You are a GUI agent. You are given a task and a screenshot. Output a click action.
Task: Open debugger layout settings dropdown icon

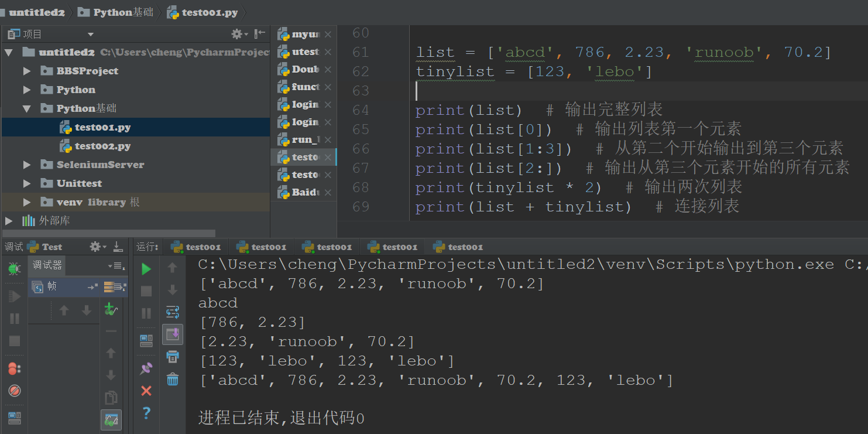tap(117, 266)
